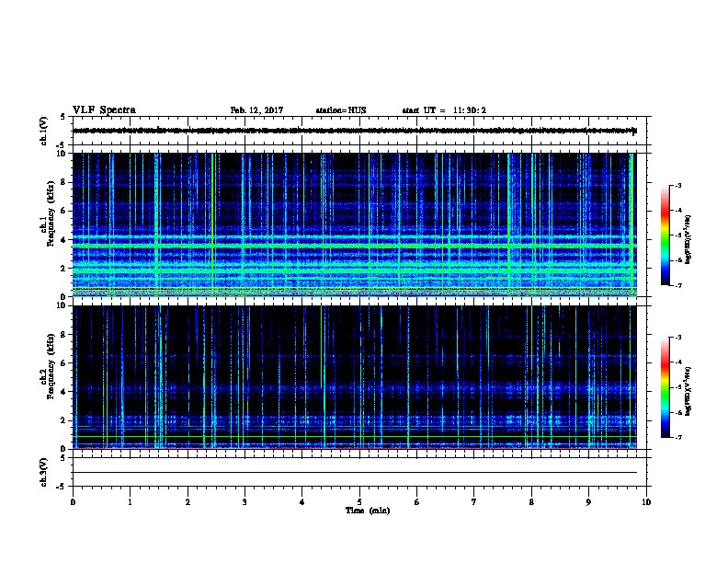This screenshot has height=563, width=728.
Task: Click the "4" kHz tick of ch.1 spectrogram
Action: pos(63,240)
